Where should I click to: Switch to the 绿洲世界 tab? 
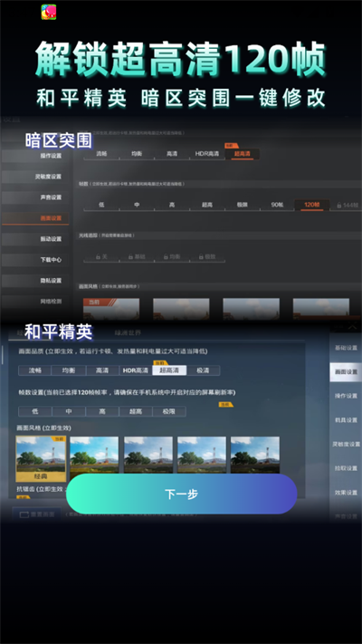(x=128, y=332)
